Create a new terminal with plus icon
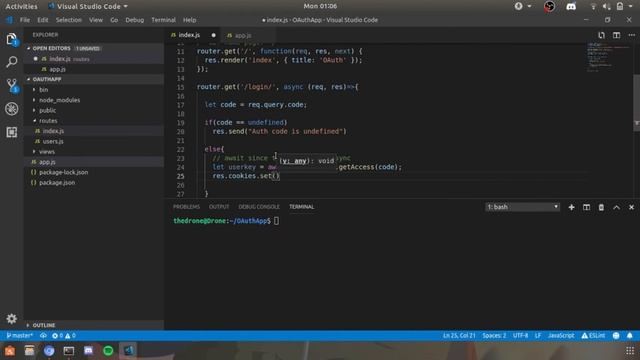The height and width of the screenshot is (360, 640). (x=571, y=207)
